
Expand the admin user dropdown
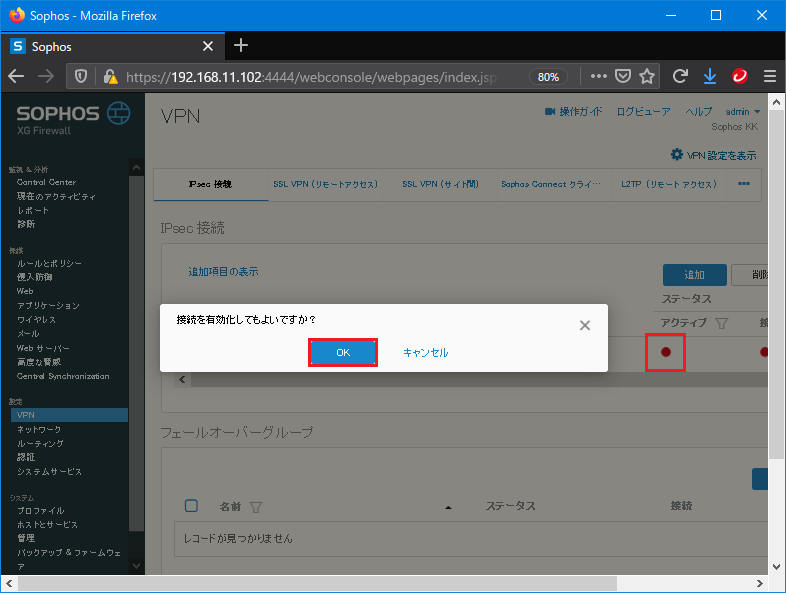tap(743, 112)
